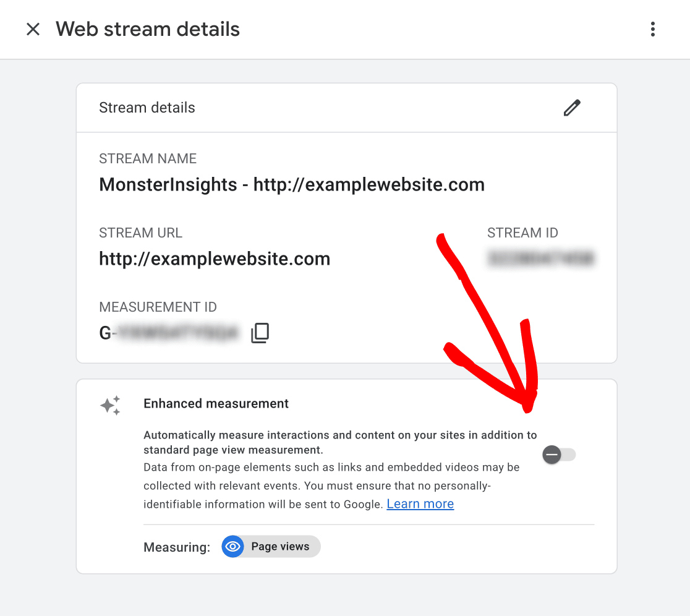This screenshot has height=616, width=690.
Task: Open the three-dot more options menu
Action: point(653,29)
